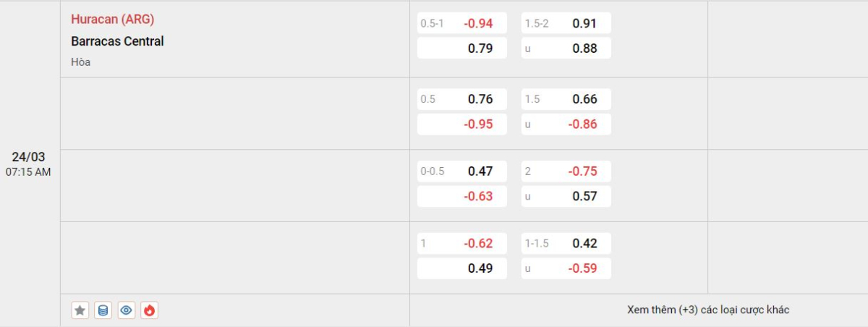This screenshot has height=327, width=868.
Task: Toggle the eye watch icon
Action: tap(126, 310)
